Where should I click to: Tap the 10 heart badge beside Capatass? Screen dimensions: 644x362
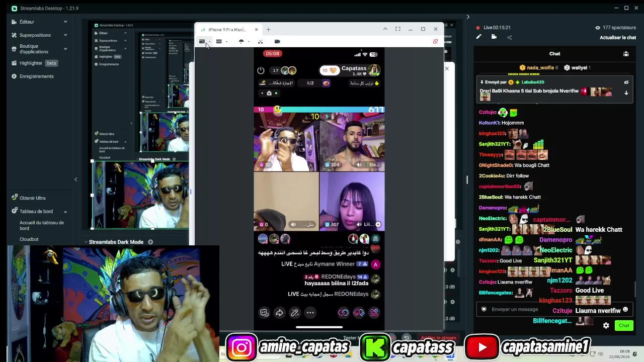329,71
